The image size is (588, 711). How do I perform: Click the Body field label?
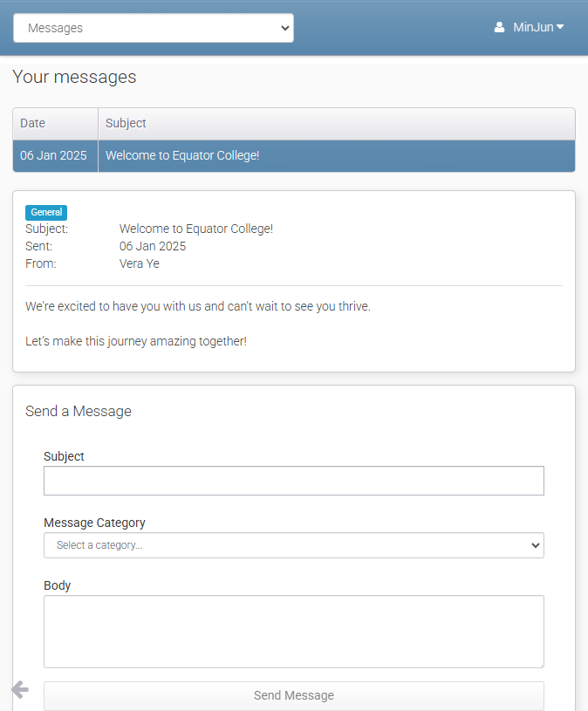pos(58,585)
